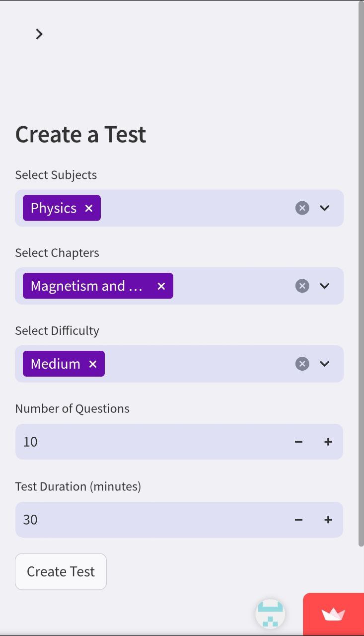Viewport: 364px width, 636px height.
Task: Click the page vertical scrollbar
Action: click(x=361, y=273)
